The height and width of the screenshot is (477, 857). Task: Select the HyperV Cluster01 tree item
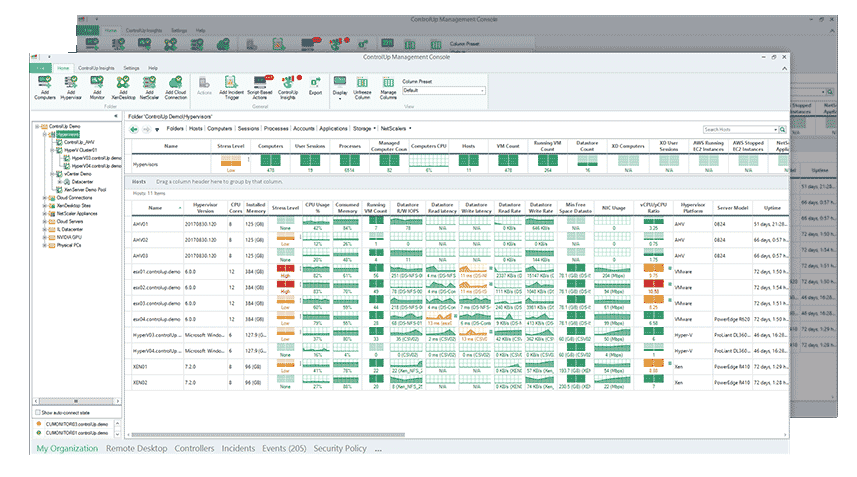tap(80, 150)
